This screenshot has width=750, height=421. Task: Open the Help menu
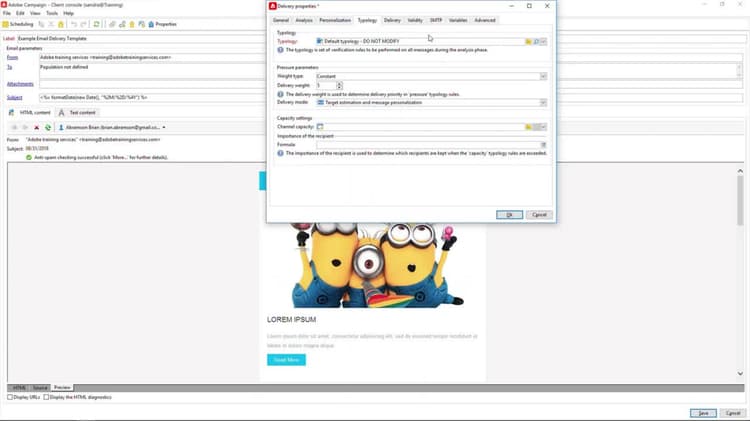point(68,13)
